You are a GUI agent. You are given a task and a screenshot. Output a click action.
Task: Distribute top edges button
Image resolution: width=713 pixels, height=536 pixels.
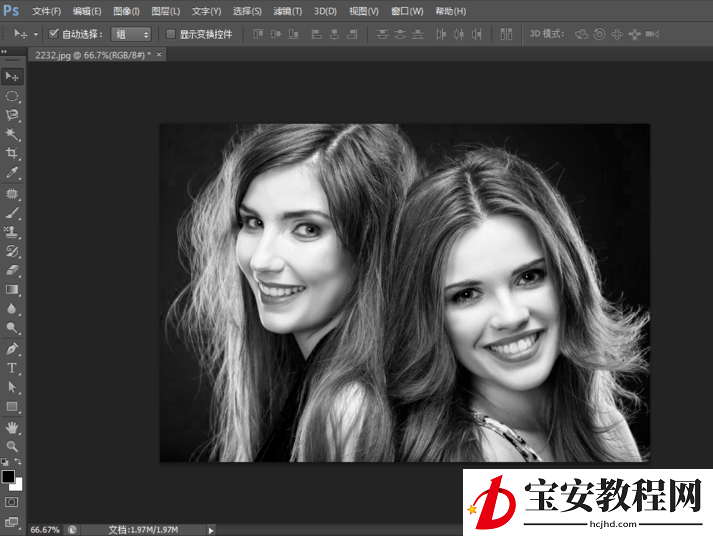pyautogui.click(x=382, y=34)
